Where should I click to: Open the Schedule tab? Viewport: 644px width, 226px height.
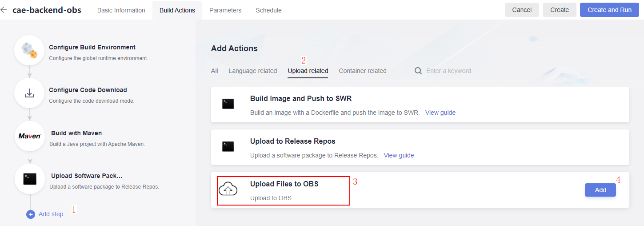point(268,10)
